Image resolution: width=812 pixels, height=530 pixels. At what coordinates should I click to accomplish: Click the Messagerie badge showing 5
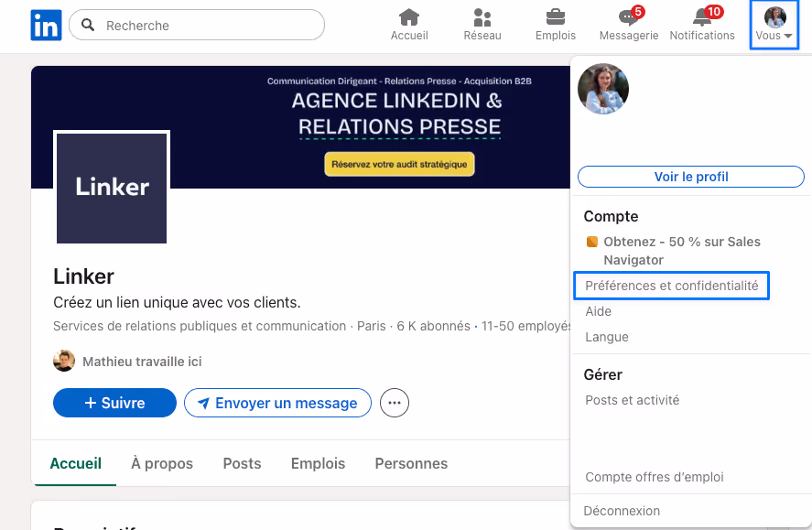(638, 11)
